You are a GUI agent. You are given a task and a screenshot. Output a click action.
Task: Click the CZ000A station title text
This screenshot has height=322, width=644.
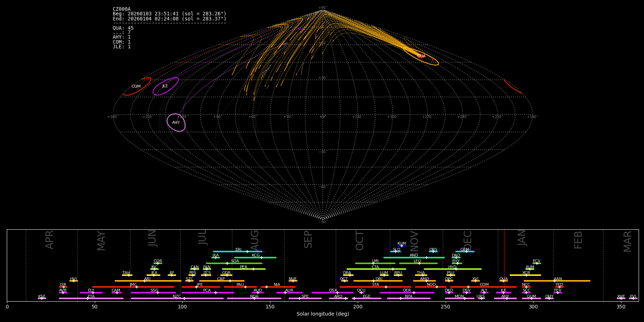122,9
